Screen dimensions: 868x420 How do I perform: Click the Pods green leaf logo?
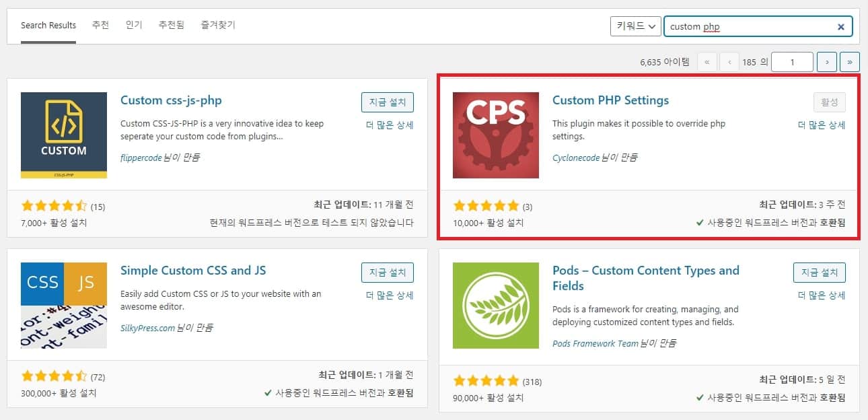496,305
